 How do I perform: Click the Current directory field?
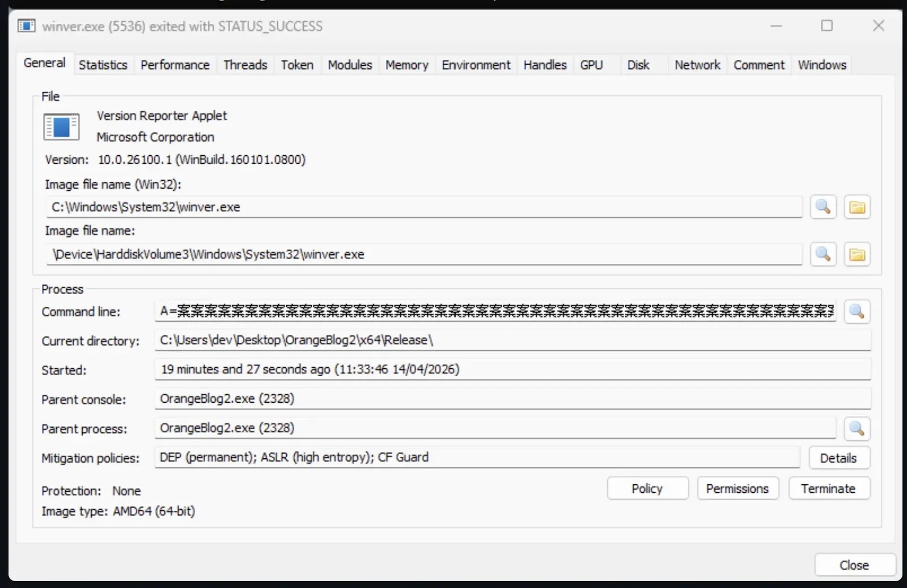pyautogui.click(x=512, y=340)
